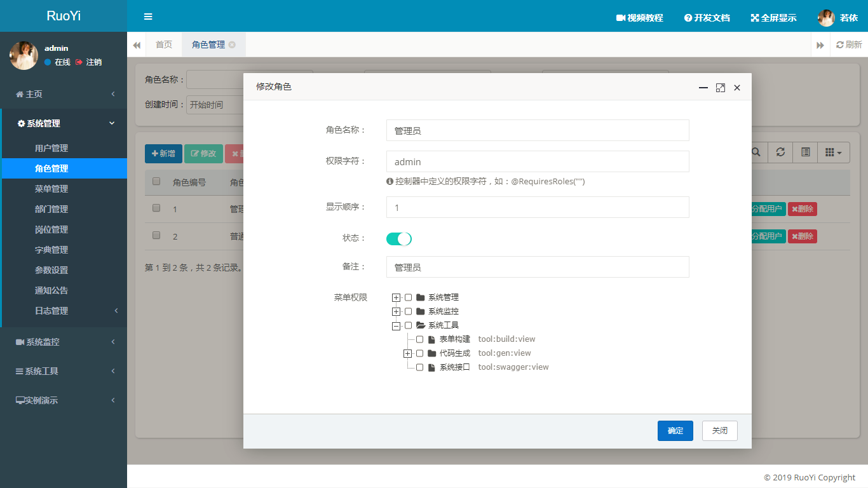868x488 pixels.
Task: Open the 视频教程 video tutorial link
Action: tap(640, 18)
